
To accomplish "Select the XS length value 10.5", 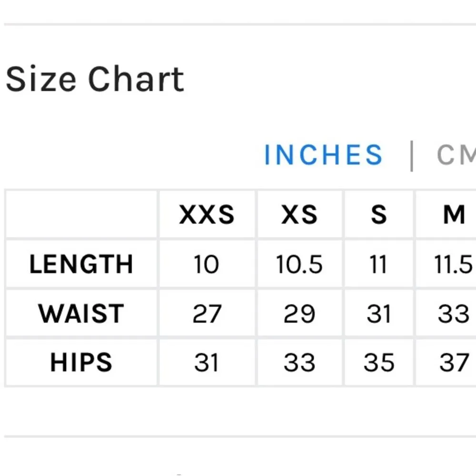I will pyautogui.click(x=299, y=265).
